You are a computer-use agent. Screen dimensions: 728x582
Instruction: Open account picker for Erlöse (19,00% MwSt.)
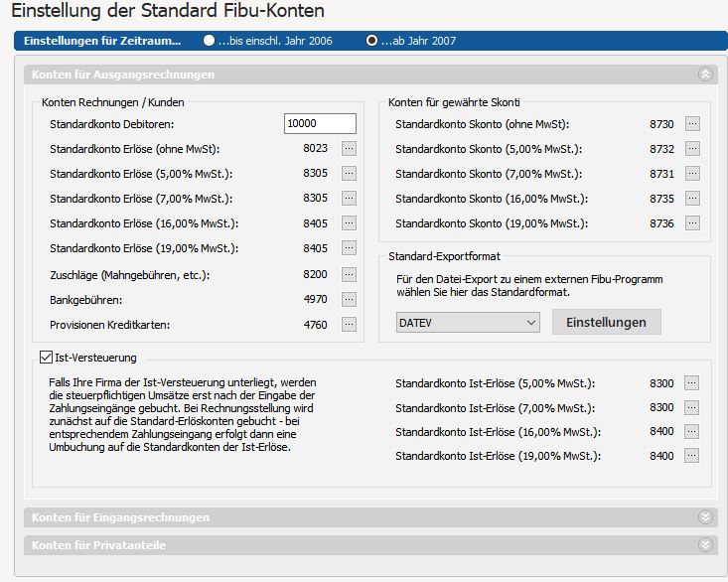[350, 248]
